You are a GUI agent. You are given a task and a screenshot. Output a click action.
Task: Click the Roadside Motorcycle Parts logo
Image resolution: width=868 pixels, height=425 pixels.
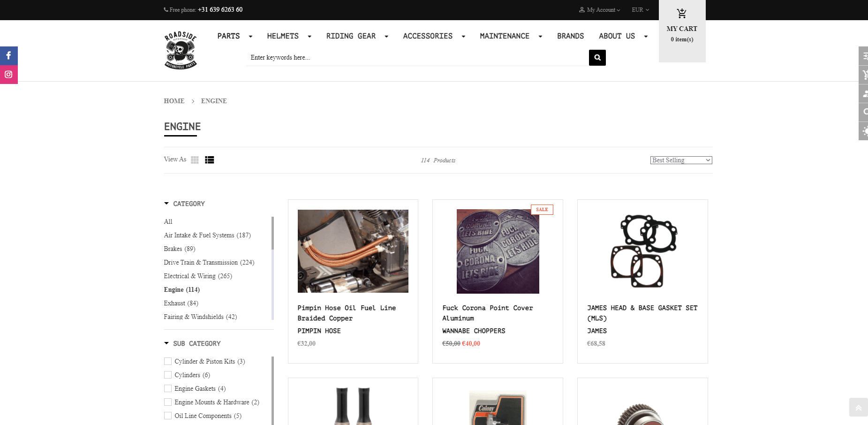click(181, 50)
